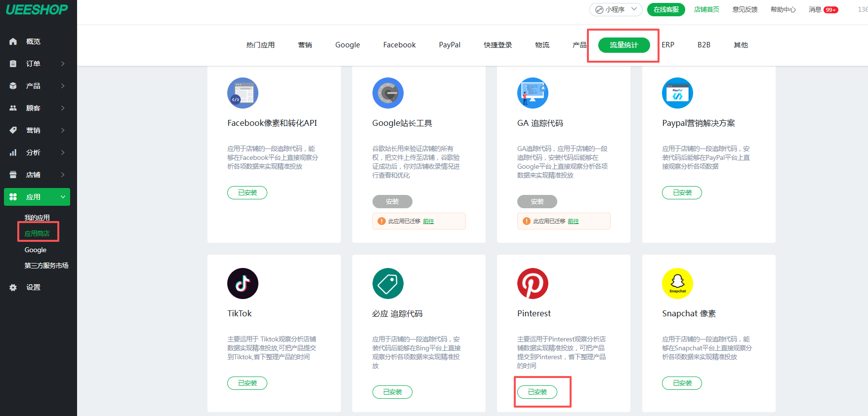Collapse the 应用 sidebar section

coord(37,197)
